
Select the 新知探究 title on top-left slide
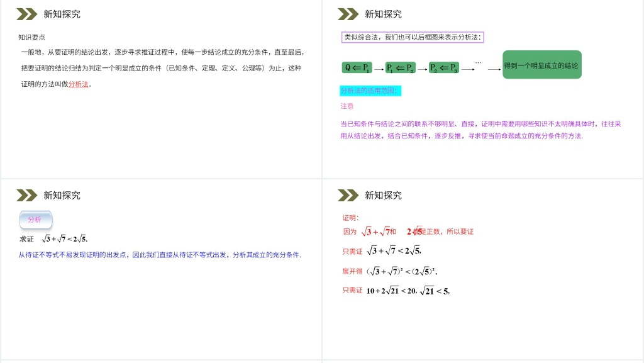61,14
